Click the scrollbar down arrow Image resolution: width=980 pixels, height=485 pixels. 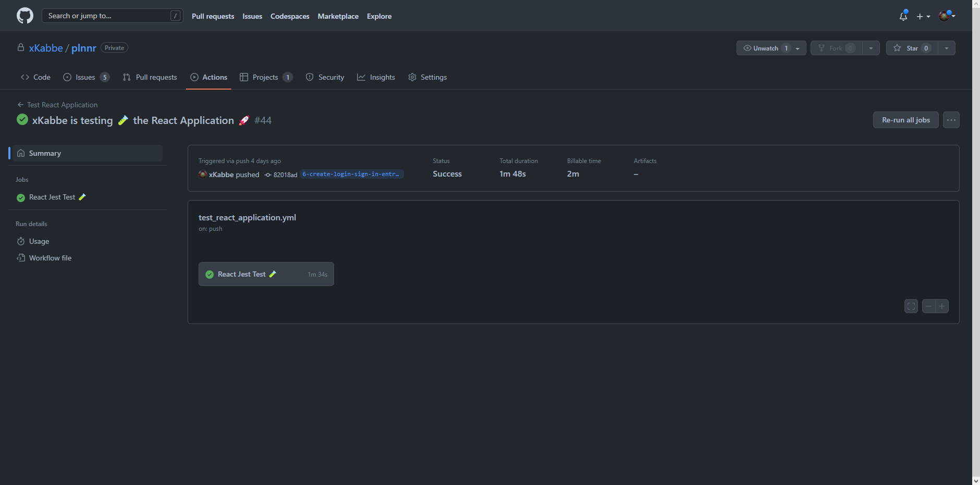(976, 481)
